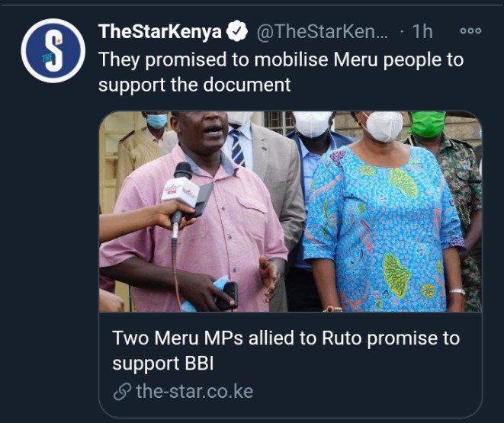504x423 pixels.
Task: Open the three-dot more options menu
Action: tap(471, 30)
